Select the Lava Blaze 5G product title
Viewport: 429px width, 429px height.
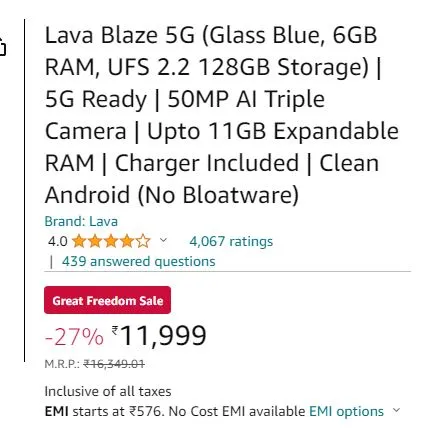pos(222,115)
